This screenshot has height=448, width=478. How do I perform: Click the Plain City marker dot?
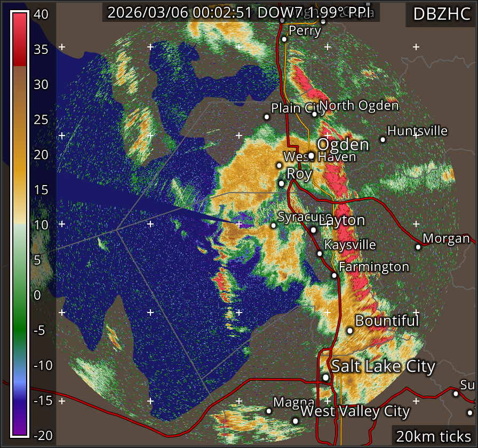tap(267, 116)
